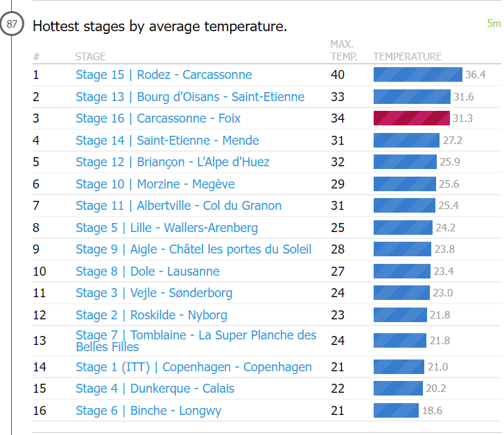The width and height of the screenshot is (504, 435).
Task: Select Stage 4 Dunkerque - Calais link
Action: click(x=155, y=389)
